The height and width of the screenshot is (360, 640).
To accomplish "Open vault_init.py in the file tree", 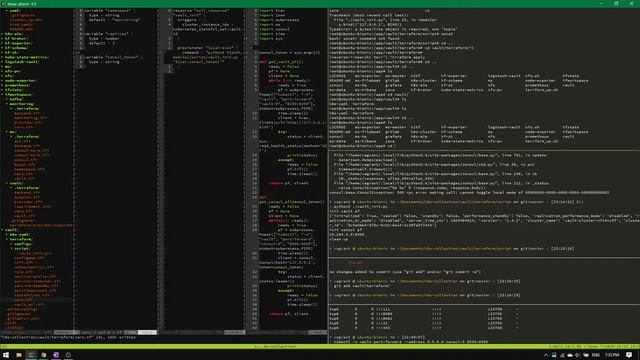I will pos(36,253).
